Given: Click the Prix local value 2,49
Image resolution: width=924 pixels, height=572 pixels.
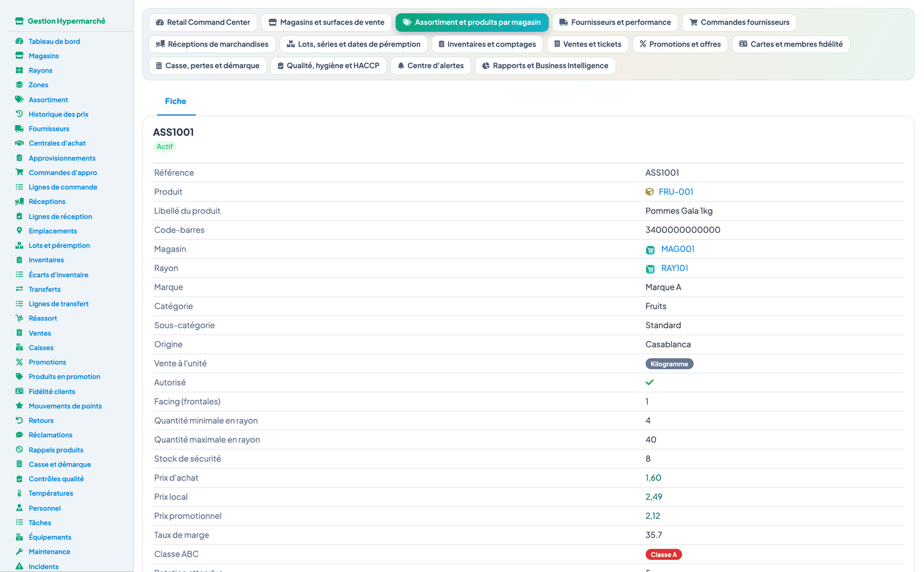Looking at the screenshot, I should coord(654,497).
